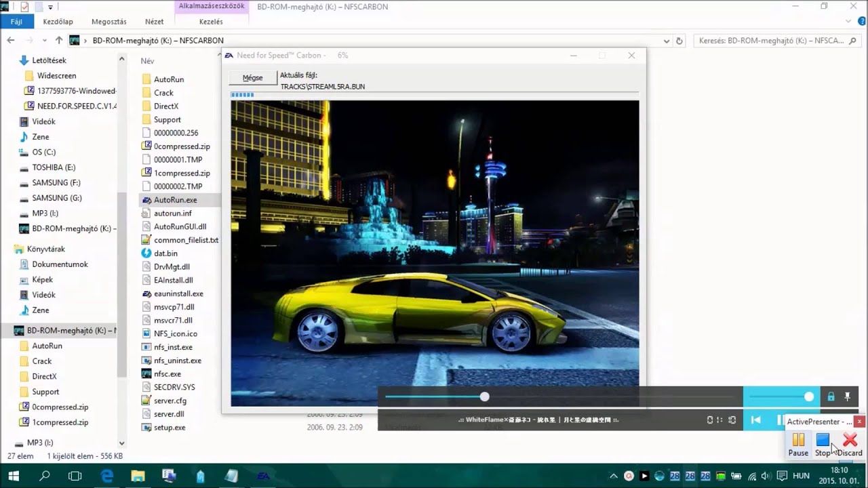
Task: Select the Widescreen folder in the sidebar
Action: pos(56,76)
